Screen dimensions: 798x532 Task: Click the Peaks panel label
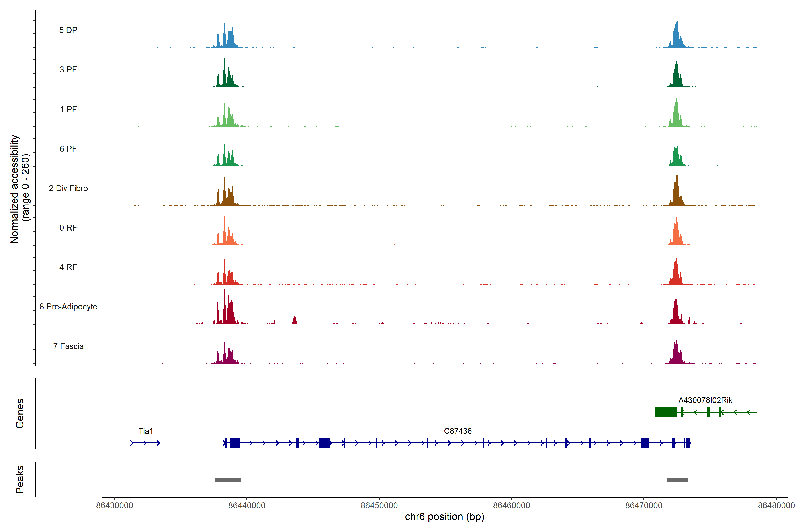click(20, 479)
